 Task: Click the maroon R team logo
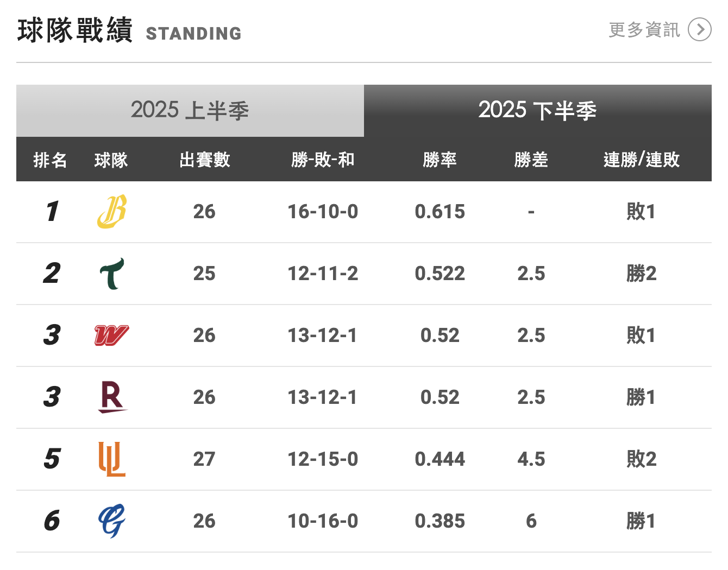112,397
